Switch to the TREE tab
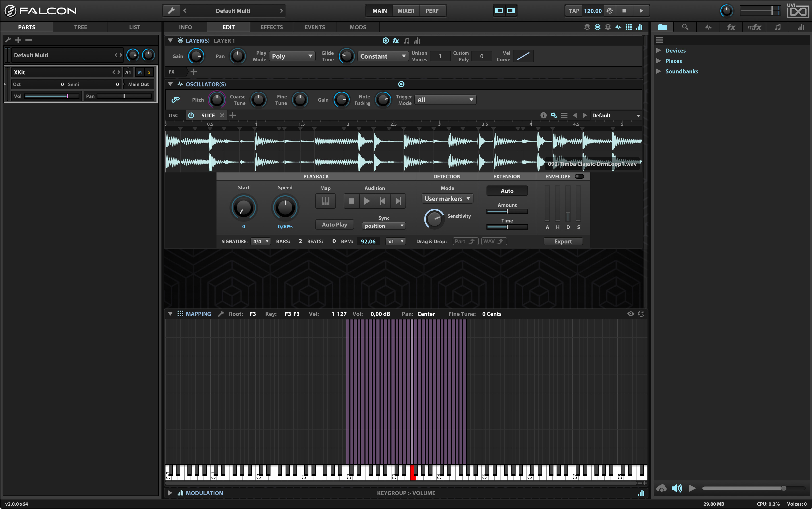The height and width of the screenshot is (509, 812). pyautogui.click(x=80, y=27)
